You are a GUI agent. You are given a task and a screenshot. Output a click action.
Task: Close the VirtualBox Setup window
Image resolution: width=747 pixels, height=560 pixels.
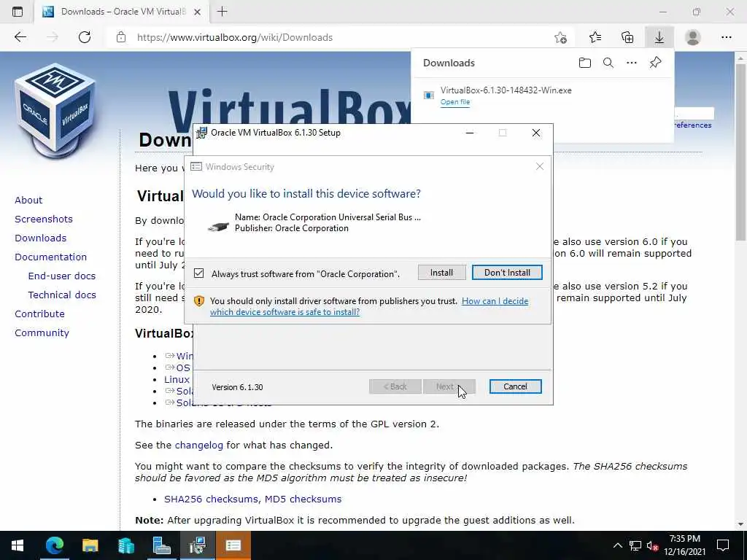(536, 133)
